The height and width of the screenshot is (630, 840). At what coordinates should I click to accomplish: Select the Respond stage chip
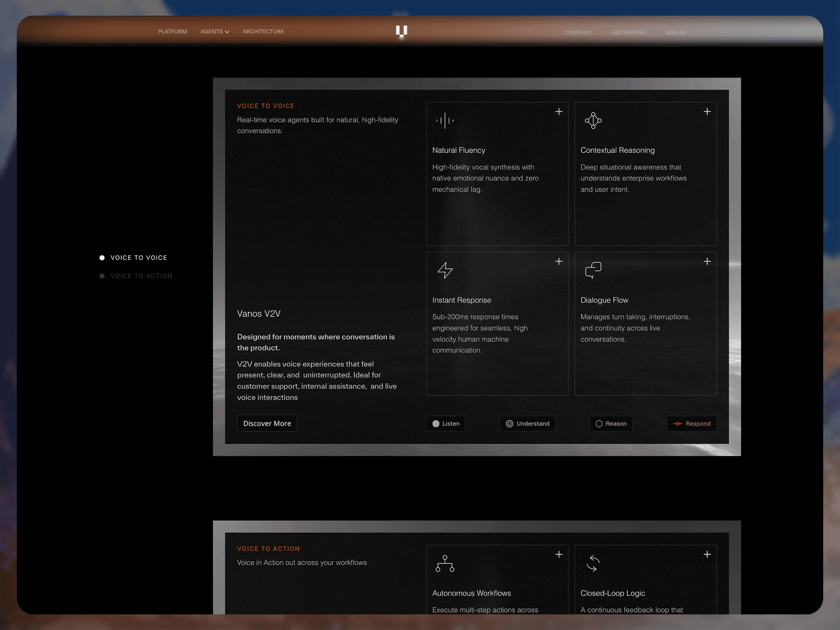coord(692,424)
